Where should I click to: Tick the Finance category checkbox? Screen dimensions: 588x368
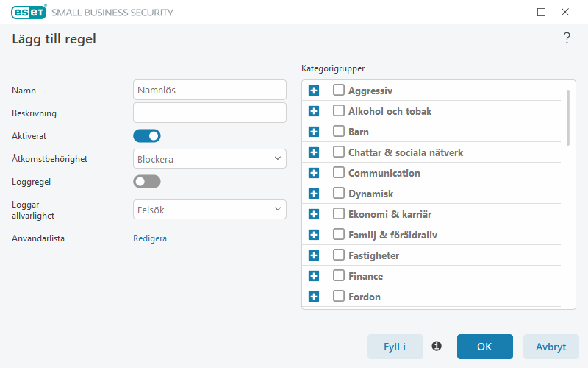coord(339,275)
